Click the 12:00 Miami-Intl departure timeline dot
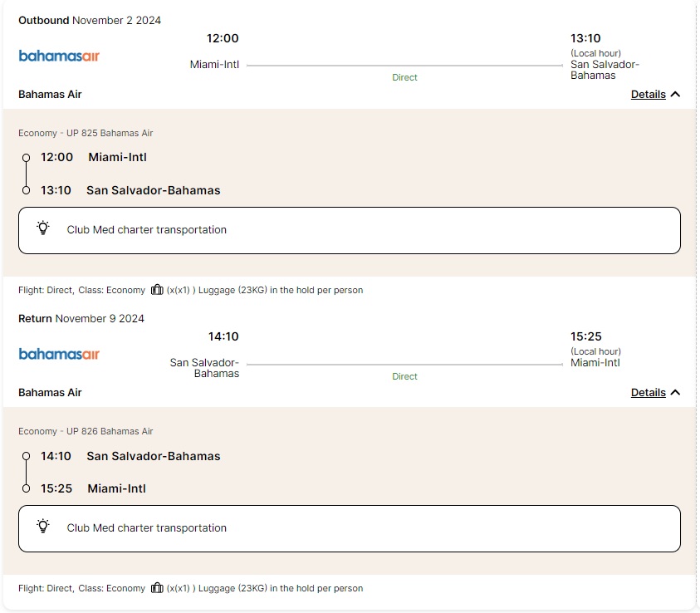This screenshot has height=613, width=700. [x=27, y=157]
